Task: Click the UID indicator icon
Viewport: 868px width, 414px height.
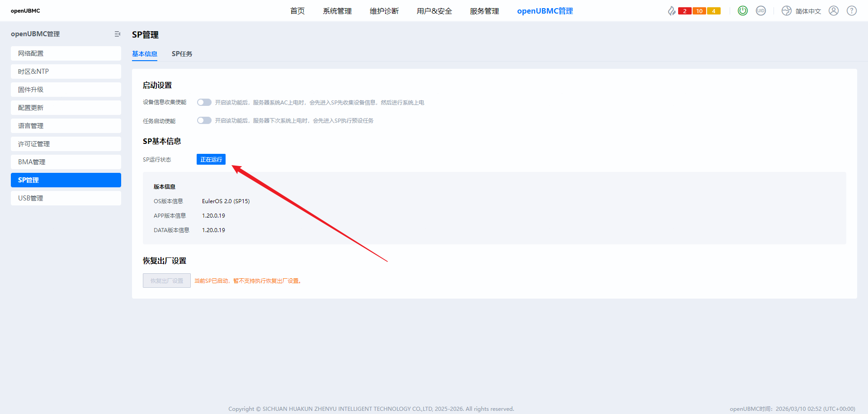Action: point(761,11)
